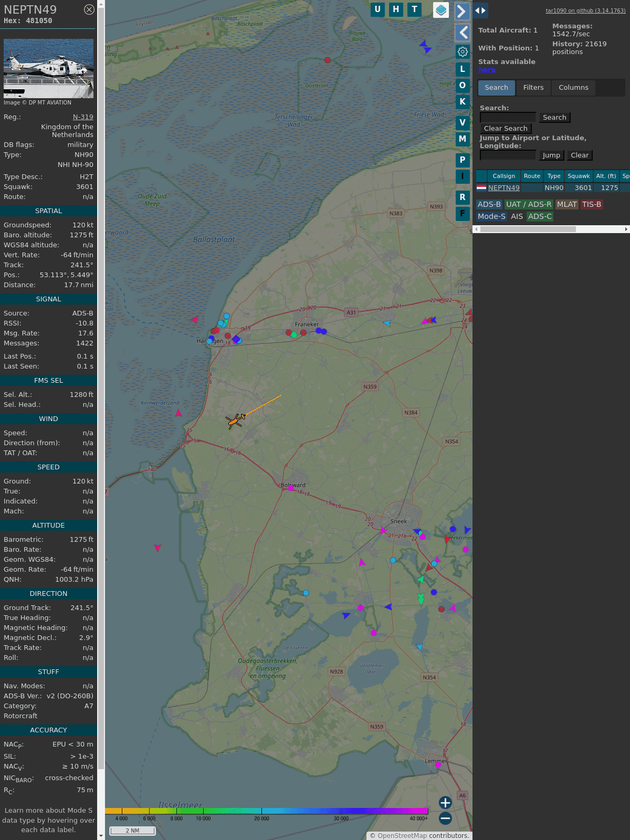Viewport: 630px width, 840px height.
Task: Click the Clear Search button
Action: (x=506, y=129)
